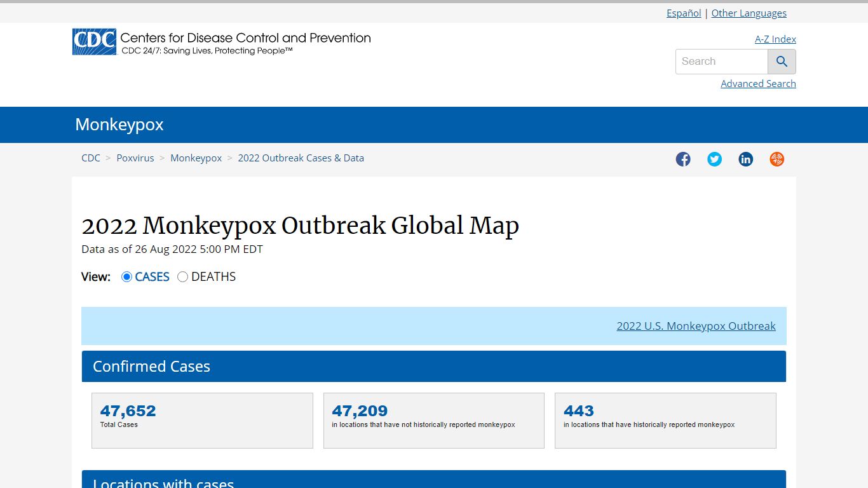Open the 2022 U.S. Monkeypox Outbreak link
This screenshot has width=868, height=488.
(x=696, y=326)
